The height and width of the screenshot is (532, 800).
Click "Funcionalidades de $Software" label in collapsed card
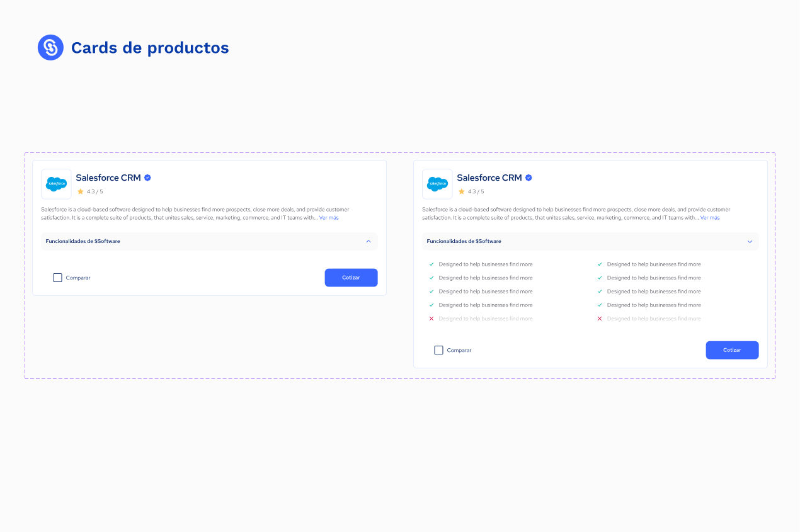83,241
